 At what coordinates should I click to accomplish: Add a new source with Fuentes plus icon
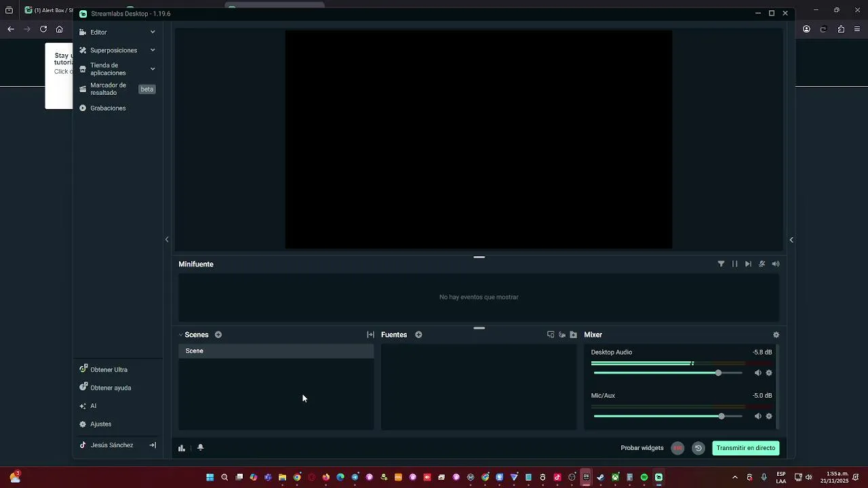[418, 335]
